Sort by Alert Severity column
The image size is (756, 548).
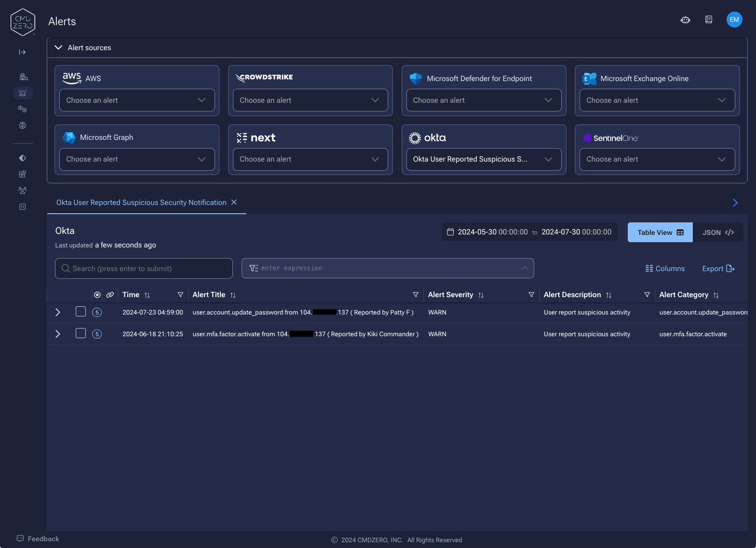[481, 295]
